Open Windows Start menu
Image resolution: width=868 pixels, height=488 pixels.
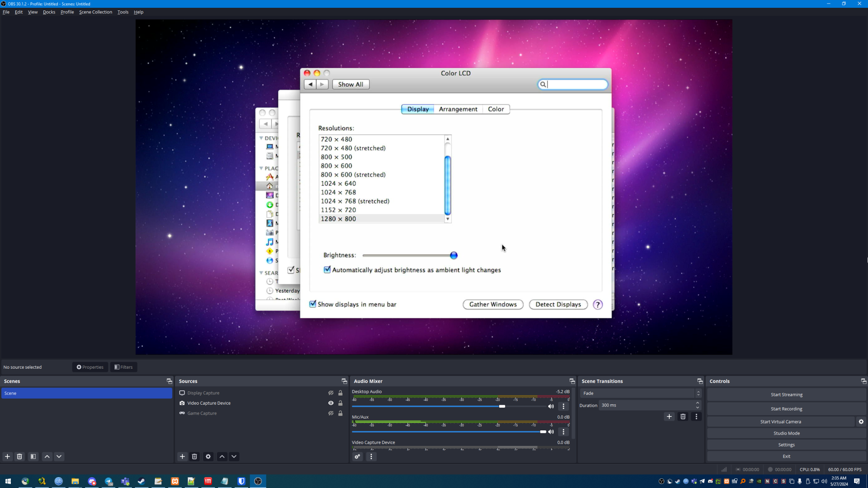(x=8, y=481)
